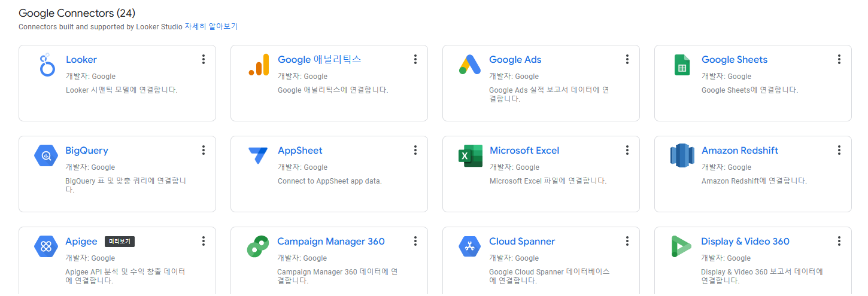Click the Amazon Redshift icon

click(x=682, y=155)
